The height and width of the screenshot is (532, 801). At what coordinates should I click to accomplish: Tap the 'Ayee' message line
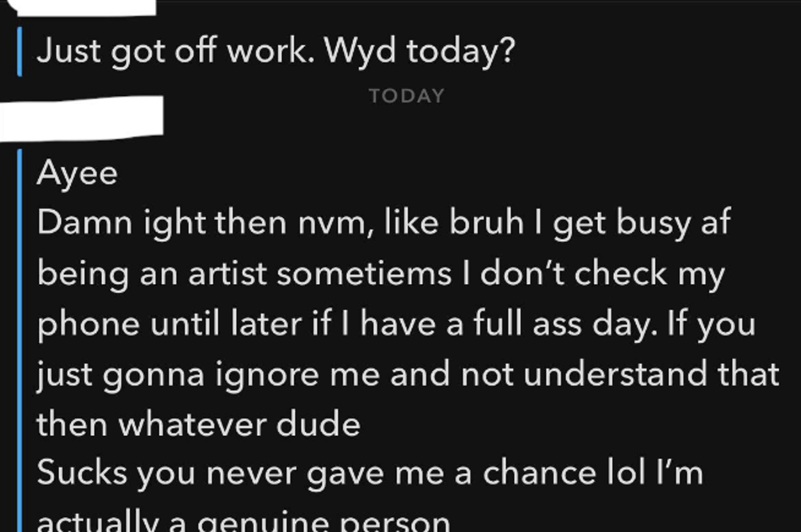77,173
